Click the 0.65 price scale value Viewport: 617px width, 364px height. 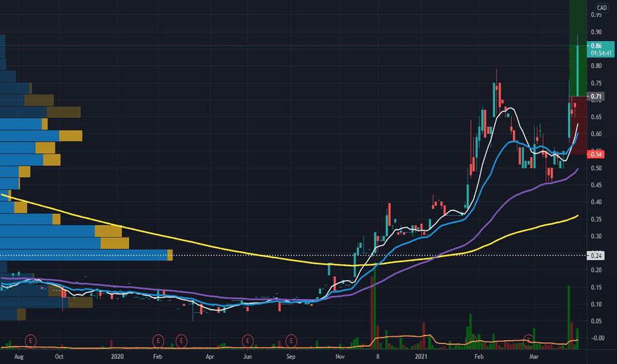pyautogui.click(x=596, y=117)
